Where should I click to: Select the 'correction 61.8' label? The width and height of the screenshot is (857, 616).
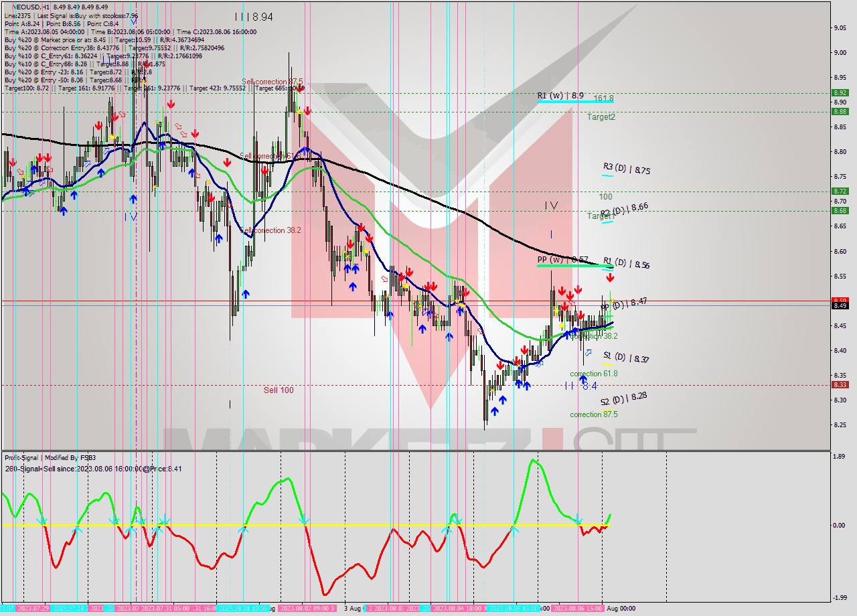594,374
